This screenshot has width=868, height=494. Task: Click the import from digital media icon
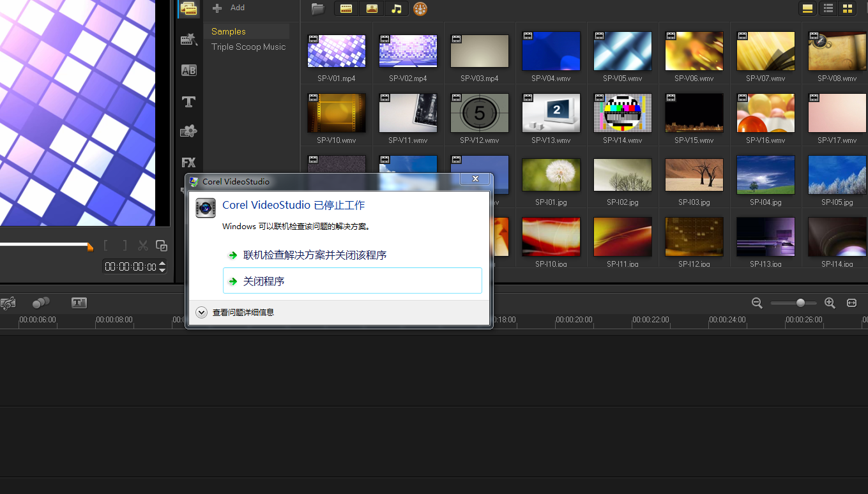[x=420, y=8]
